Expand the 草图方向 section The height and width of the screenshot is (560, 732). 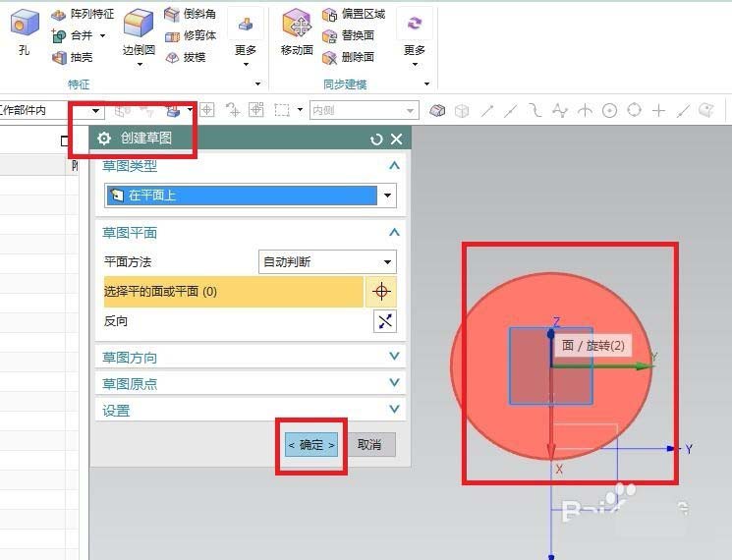(x=394, y=357)
